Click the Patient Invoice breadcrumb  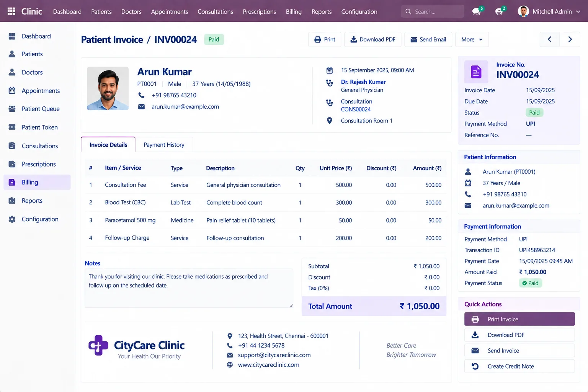(112, 39)
